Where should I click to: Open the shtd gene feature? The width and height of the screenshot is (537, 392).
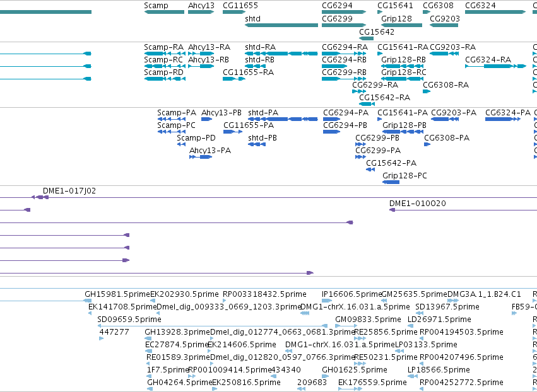pos(281,25)
